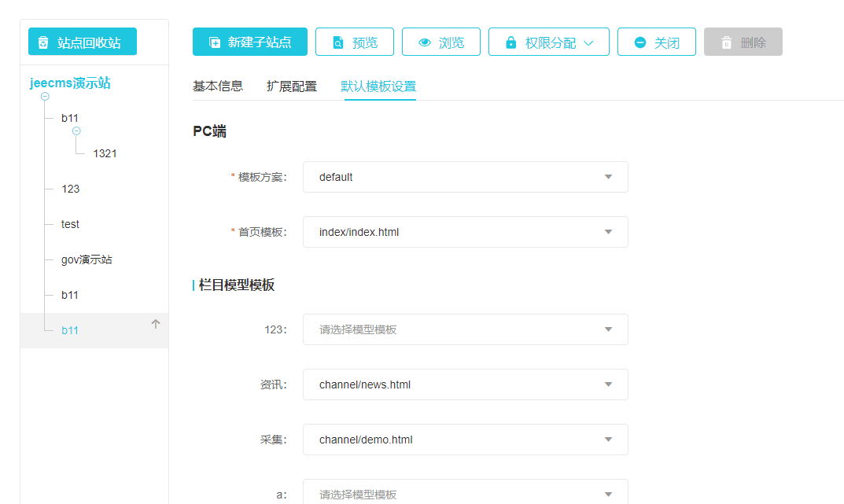Collapse the first b11 tree node
The width and height of the screenshot is (844, 504).
(76, 131)
